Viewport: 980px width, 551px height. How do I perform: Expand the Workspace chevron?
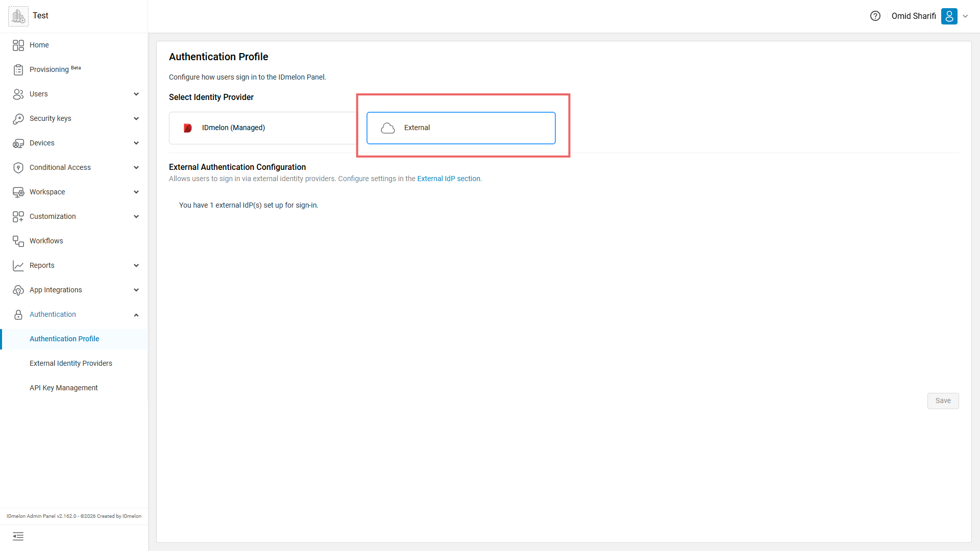136,192
